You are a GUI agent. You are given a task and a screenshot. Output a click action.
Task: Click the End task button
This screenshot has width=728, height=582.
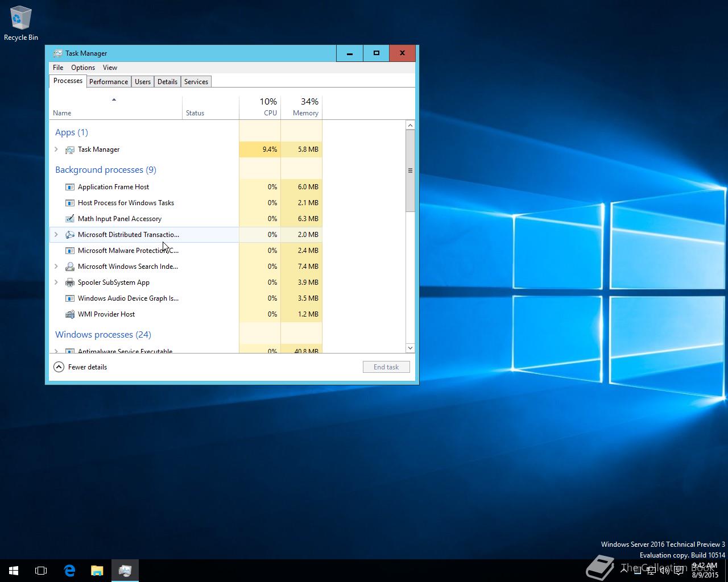[386, 367]
